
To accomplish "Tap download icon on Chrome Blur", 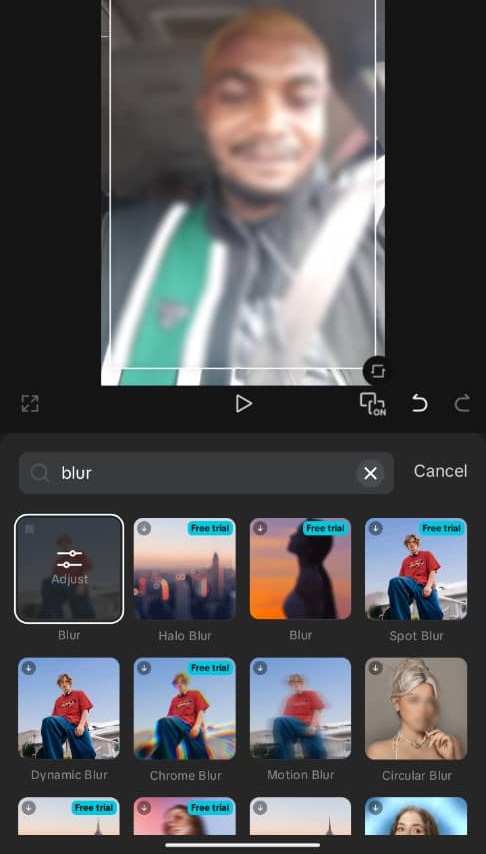I will pyautogui.click(x=144, y=668).
